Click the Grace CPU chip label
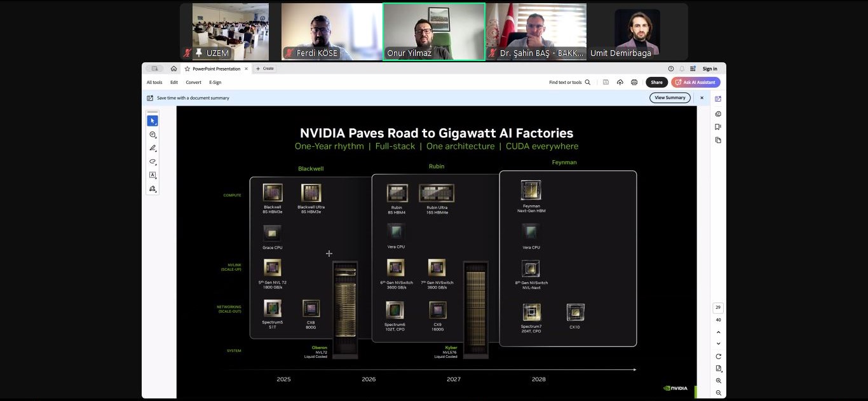The width and height of the screenshot is (868, 401). (x=273, y=248)
